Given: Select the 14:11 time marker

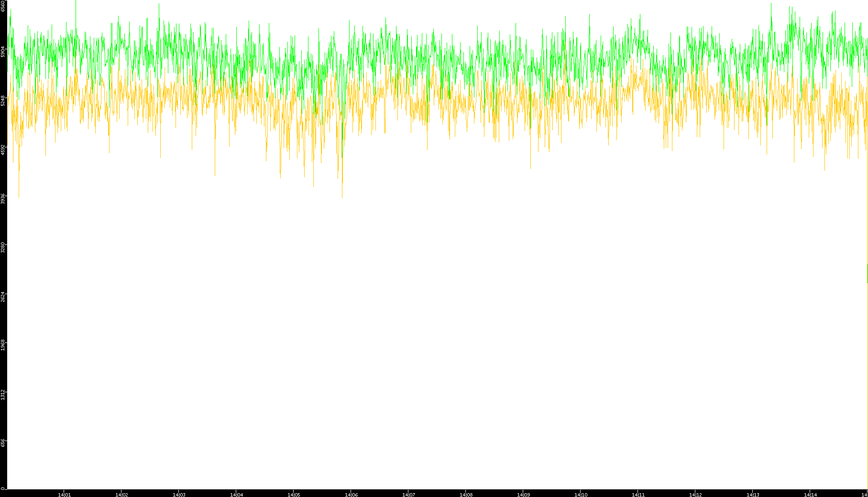Looking at the screenshot, I should (x=638, y=494).
